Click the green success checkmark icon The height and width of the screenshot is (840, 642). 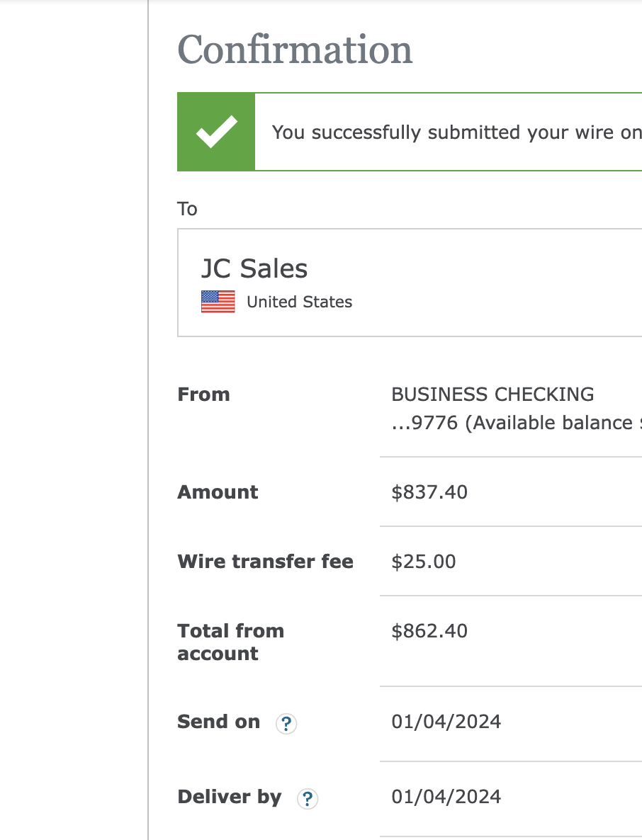216,132
